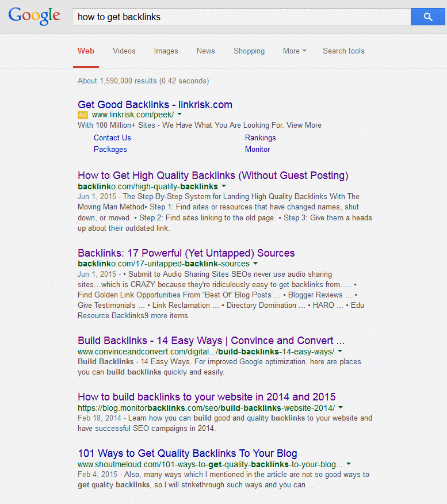Screen dimensions: 447x504
Task: Open 'How to build backlinks to your website' result
Action: (207, 396)
